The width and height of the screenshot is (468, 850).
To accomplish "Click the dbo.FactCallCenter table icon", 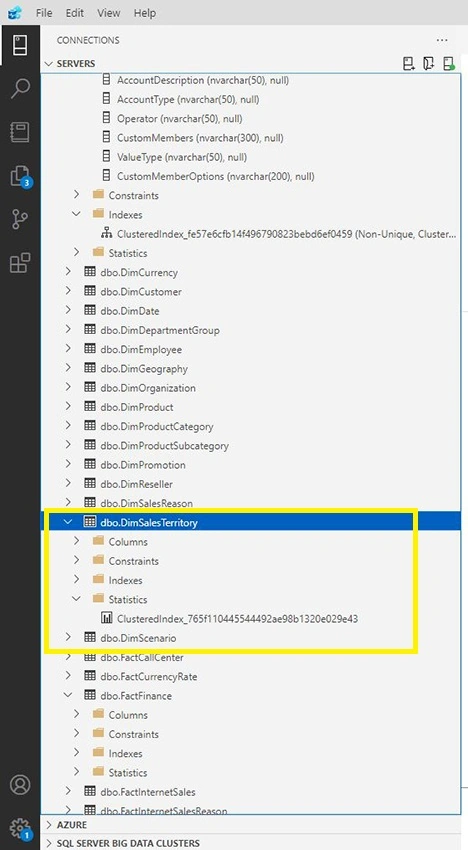I will 90,657.
